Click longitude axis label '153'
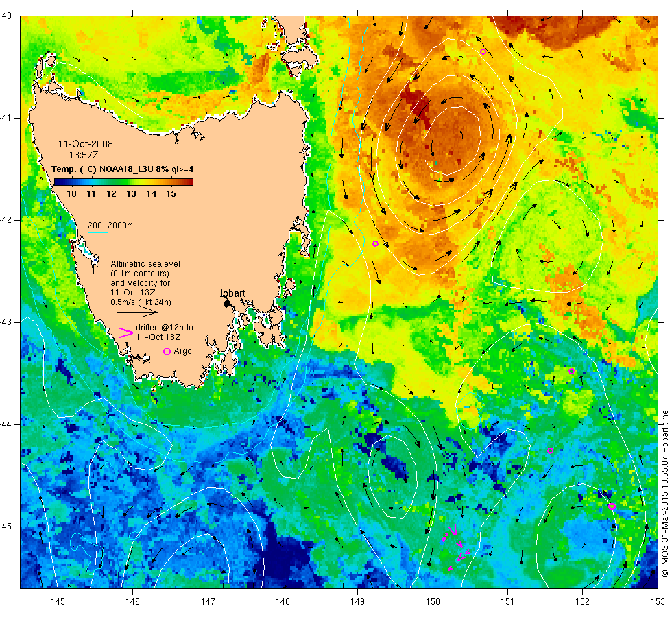This screenshot has height=617, width=672. tap(658, 602)
